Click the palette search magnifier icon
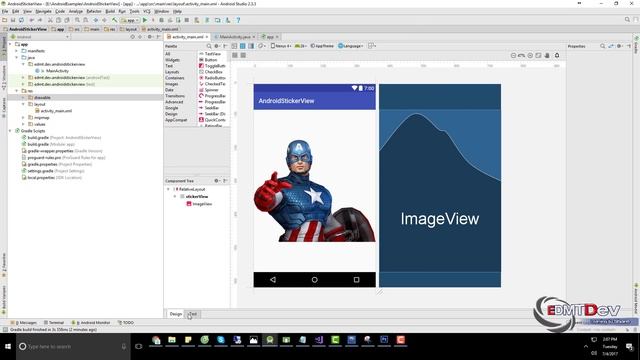 coord(209,46)
